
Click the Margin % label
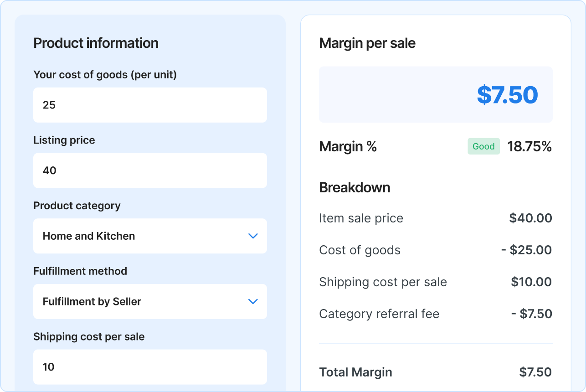click(348, 146)
